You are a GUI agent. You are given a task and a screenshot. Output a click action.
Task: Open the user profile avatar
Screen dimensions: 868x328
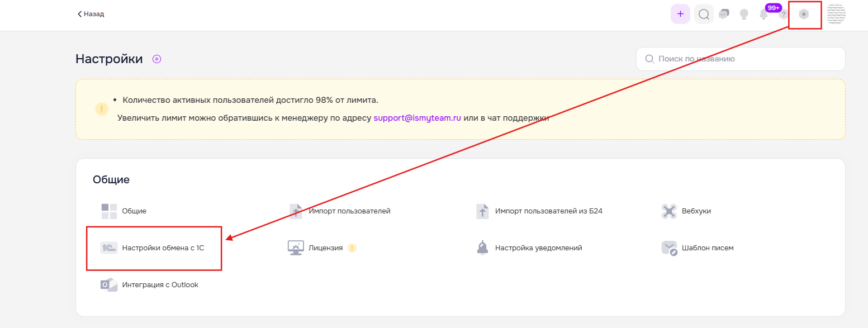(x=836, y=15)
